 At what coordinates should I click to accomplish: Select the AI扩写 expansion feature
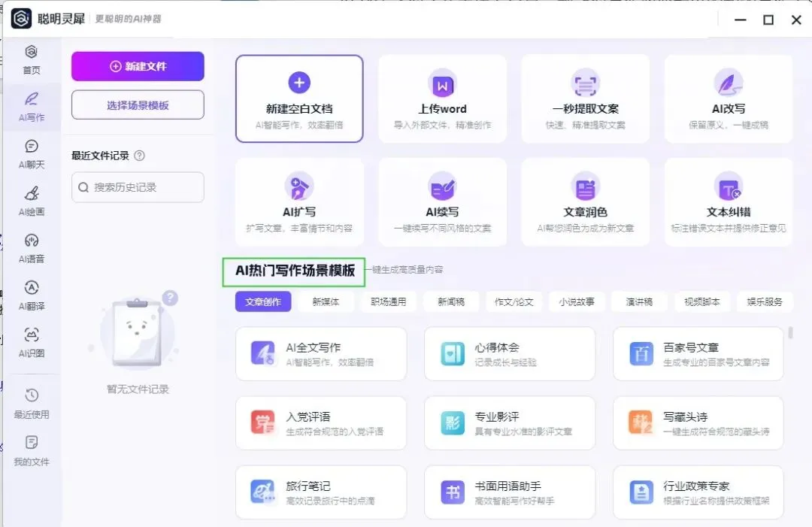click(x=298, y=201)
